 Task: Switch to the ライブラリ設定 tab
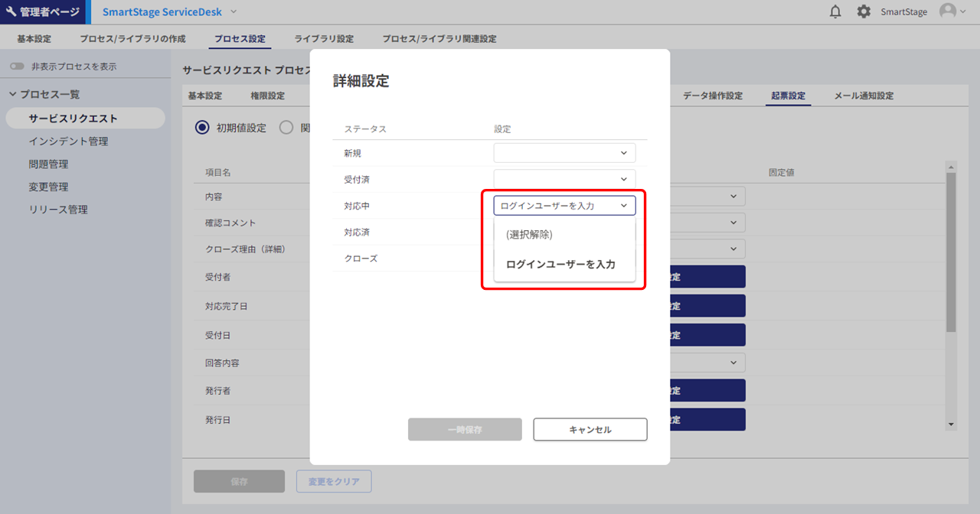[324, 38]
